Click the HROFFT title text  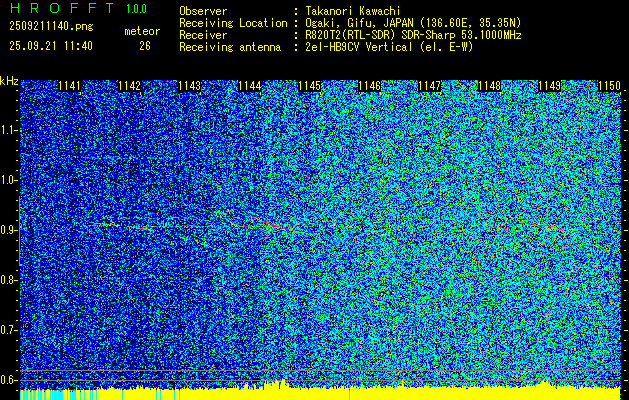[x=61, y=8]
